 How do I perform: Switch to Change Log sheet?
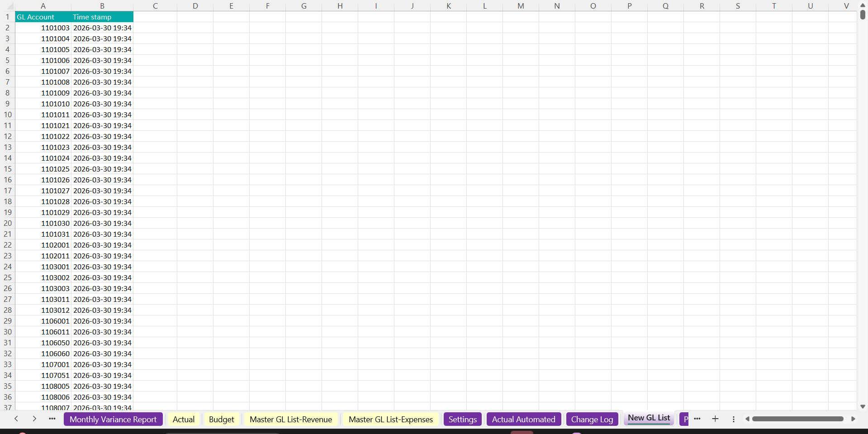(592, 420)
